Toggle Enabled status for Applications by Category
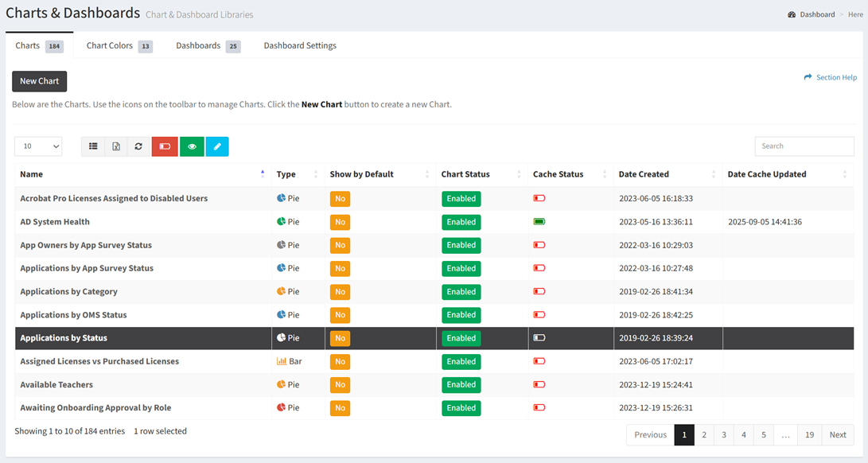 coord(461,292)
